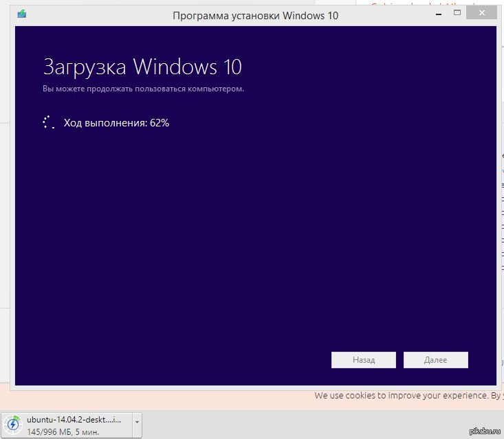This screenshot has width=504, height=439.
Task: Click the ubuntu download progress circle icon
Action: pos(13,425)
